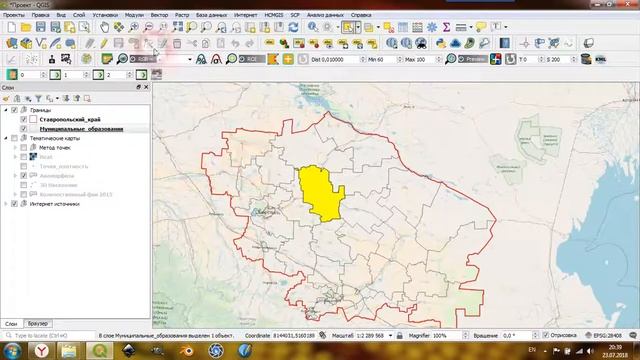Click the Toggle Editing pencil icon

[104, 43]
